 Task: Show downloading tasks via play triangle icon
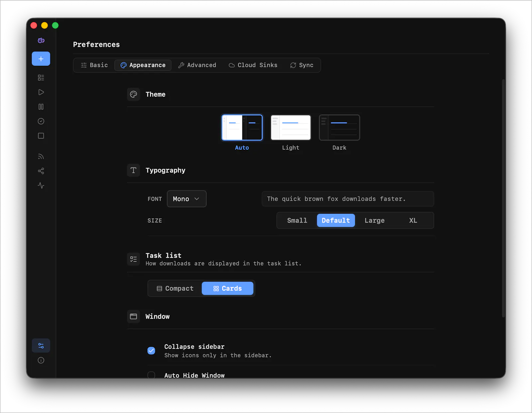pyautogui.click(x=41, y=92)
